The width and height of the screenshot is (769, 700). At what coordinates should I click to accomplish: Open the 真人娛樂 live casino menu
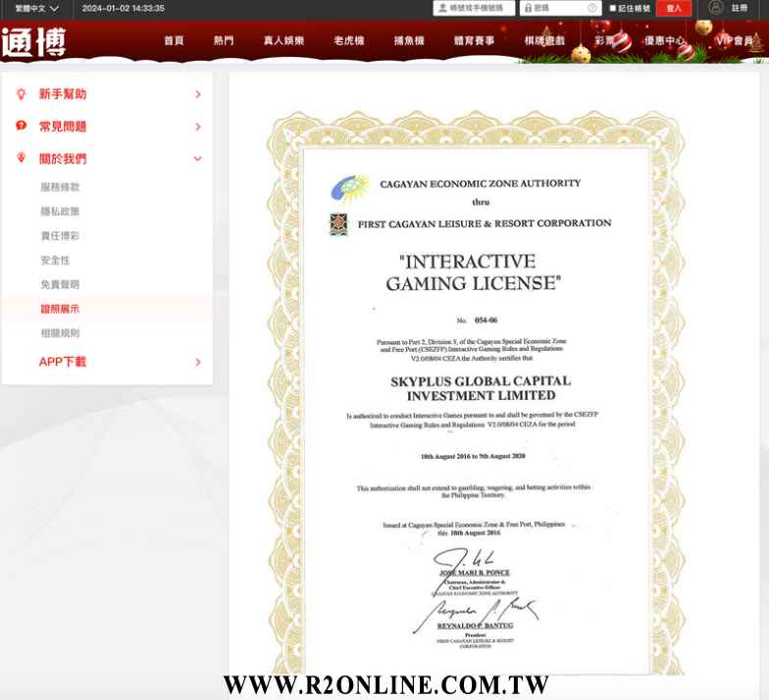click(x=284, y=41)
